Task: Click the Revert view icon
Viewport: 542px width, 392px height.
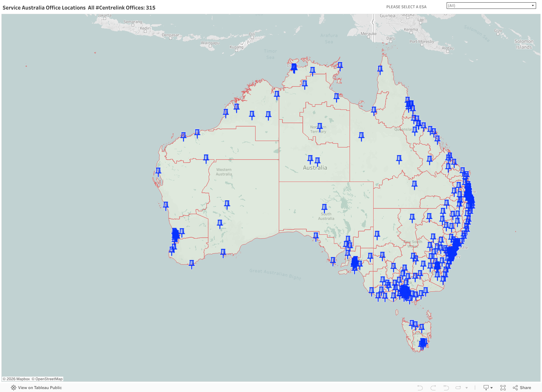Action: 446,388
